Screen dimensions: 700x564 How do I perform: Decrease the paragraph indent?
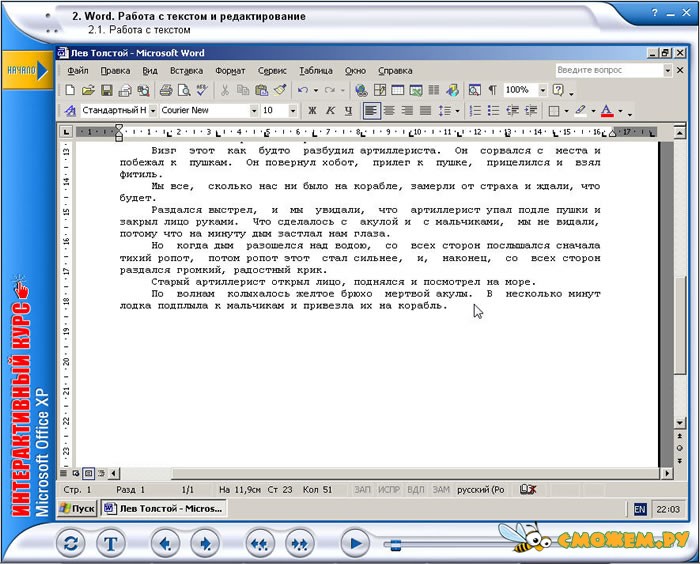click(512, 111)
